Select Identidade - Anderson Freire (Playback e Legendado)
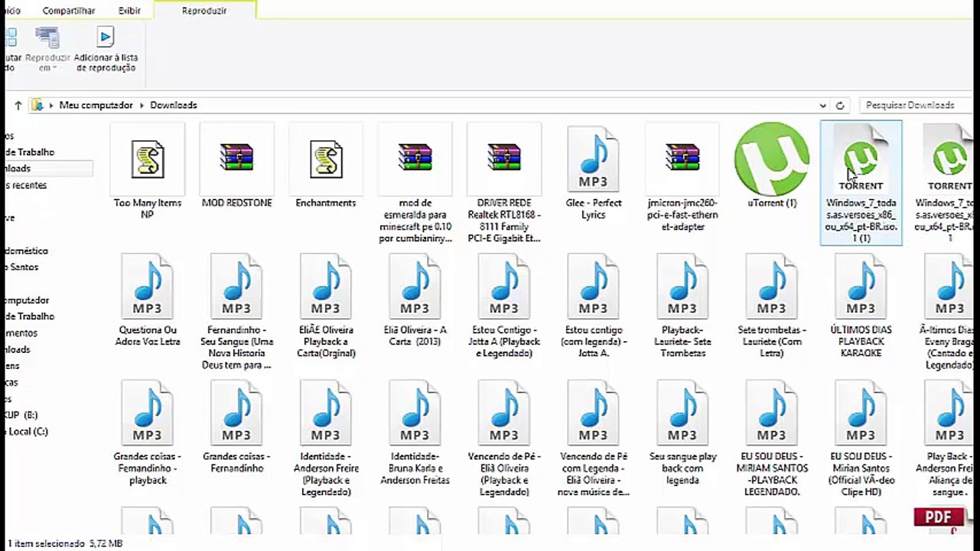This screenshot has width=980, height=551. (326, 412)
